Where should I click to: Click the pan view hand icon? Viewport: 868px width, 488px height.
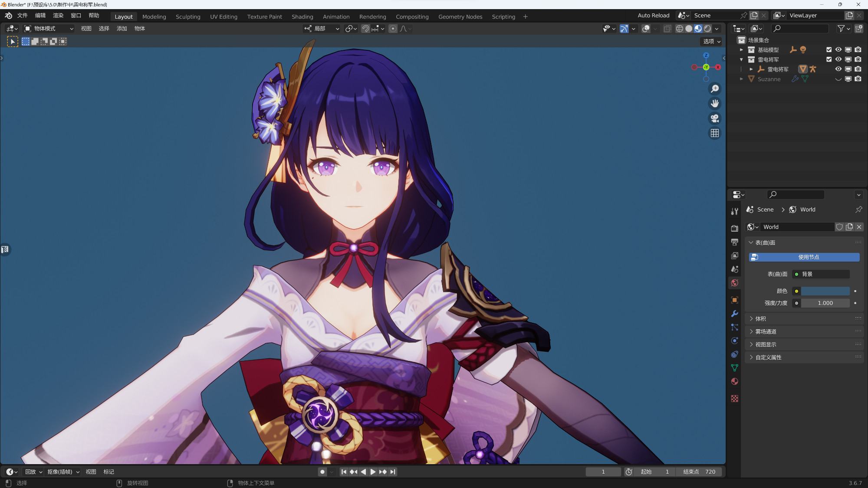[x=715, y=104]
